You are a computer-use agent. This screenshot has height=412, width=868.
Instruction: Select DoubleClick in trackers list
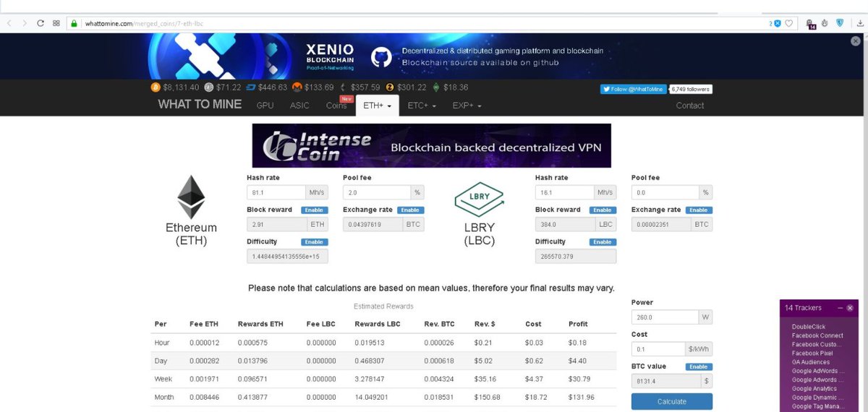(x=809, y=327)
